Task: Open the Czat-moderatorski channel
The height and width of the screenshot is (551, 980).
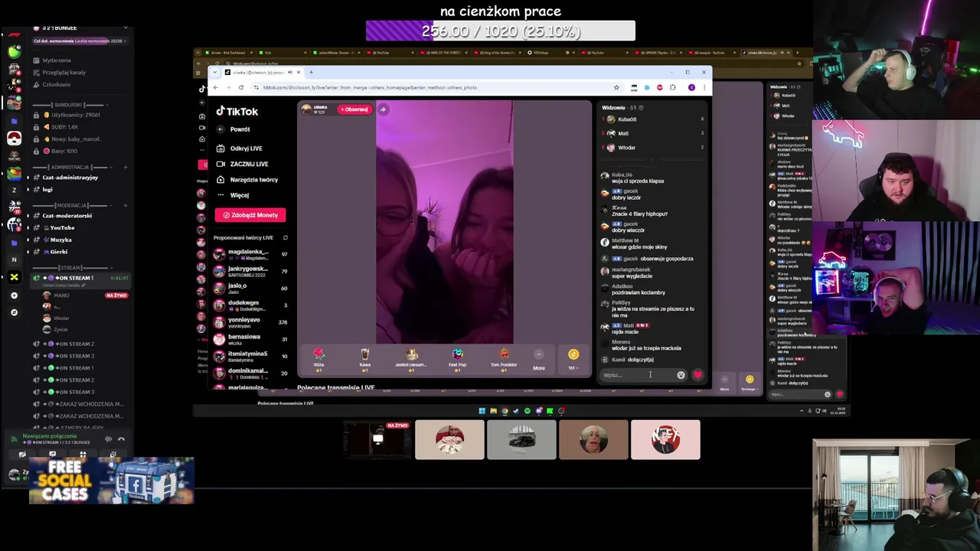Action: [x=67, y=216]
